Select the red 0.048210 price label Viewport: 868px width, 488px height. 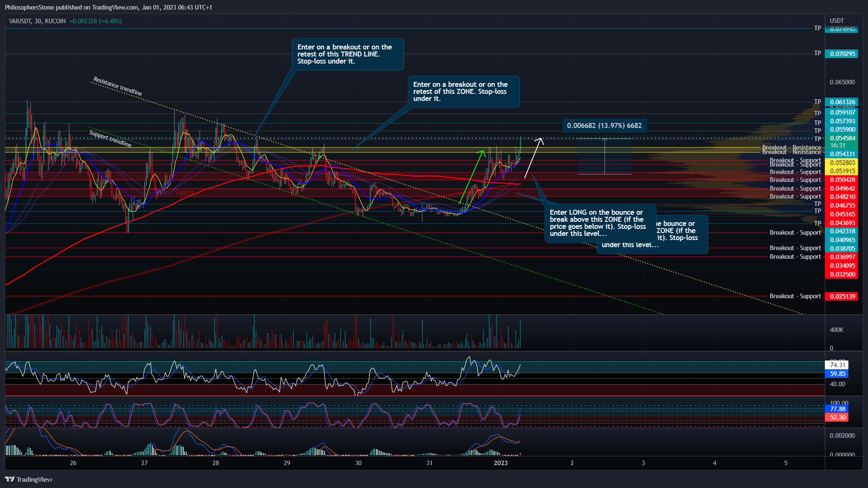(x=841, y=196)
